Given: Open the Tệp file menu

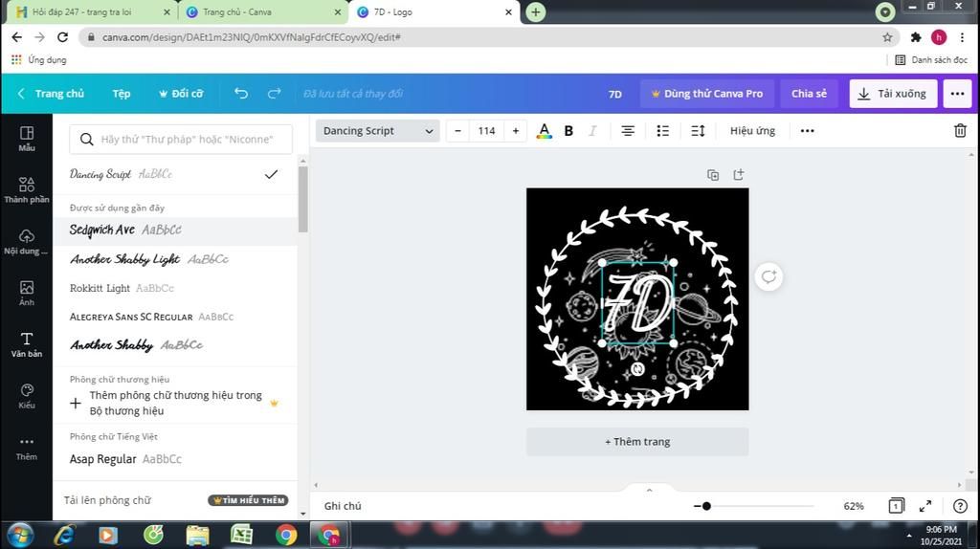Looking at the screenshot, I should click(122, 94).
